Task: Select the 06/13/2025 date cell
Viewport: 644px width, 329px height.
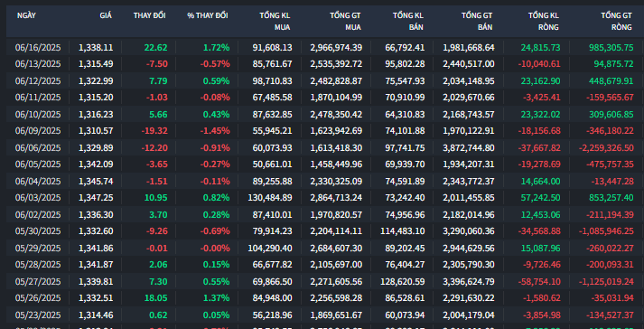Action: [38, 64]
